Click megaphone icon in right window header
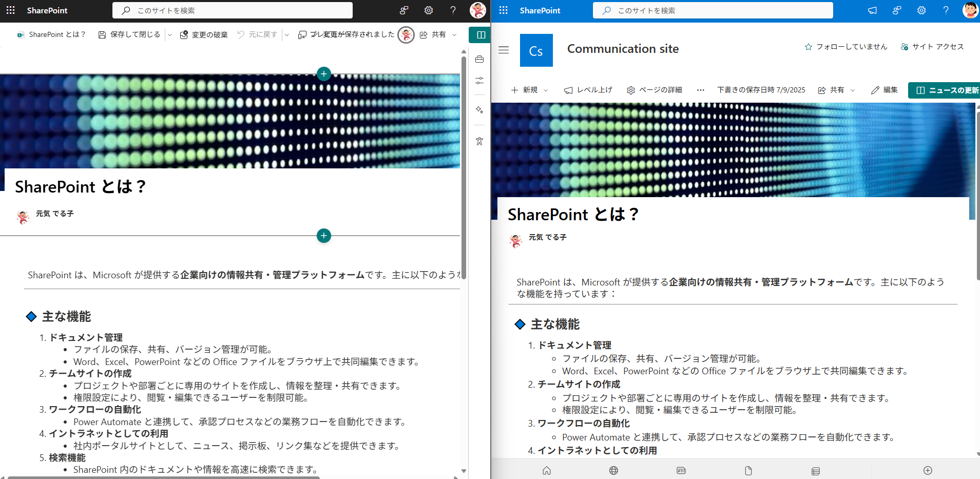Viewport: 980px width, 479px height. [872, 10]
